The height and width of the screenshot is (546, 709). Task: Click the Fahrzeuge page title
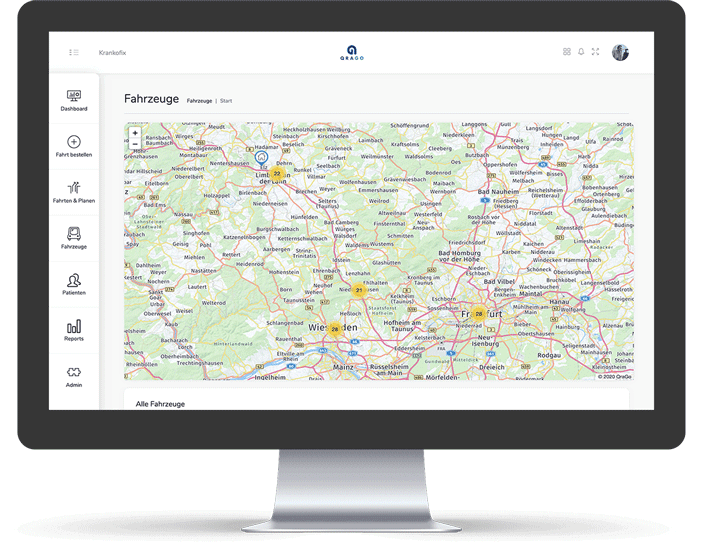tap(151, 99)
